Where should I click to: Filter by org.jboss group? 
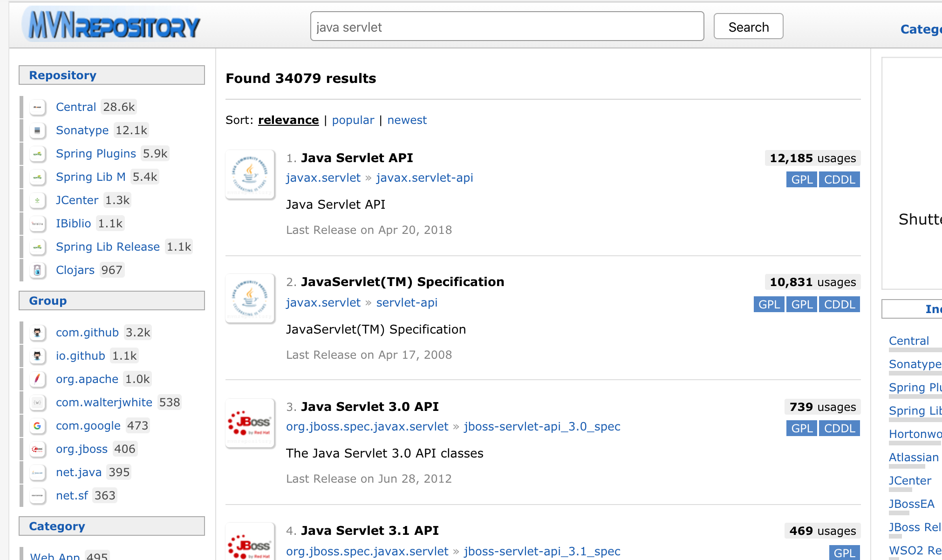[x=82, y=449]
